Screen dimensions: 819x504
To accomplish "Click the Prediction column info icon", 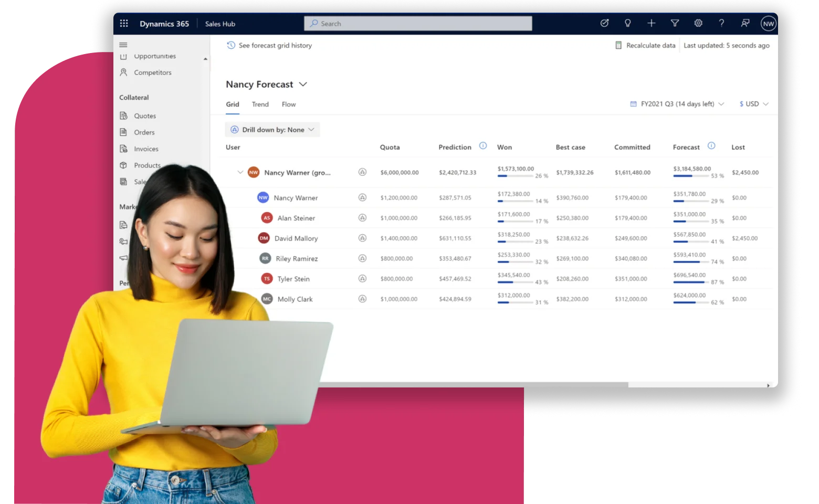I will [x=483, y=146].
